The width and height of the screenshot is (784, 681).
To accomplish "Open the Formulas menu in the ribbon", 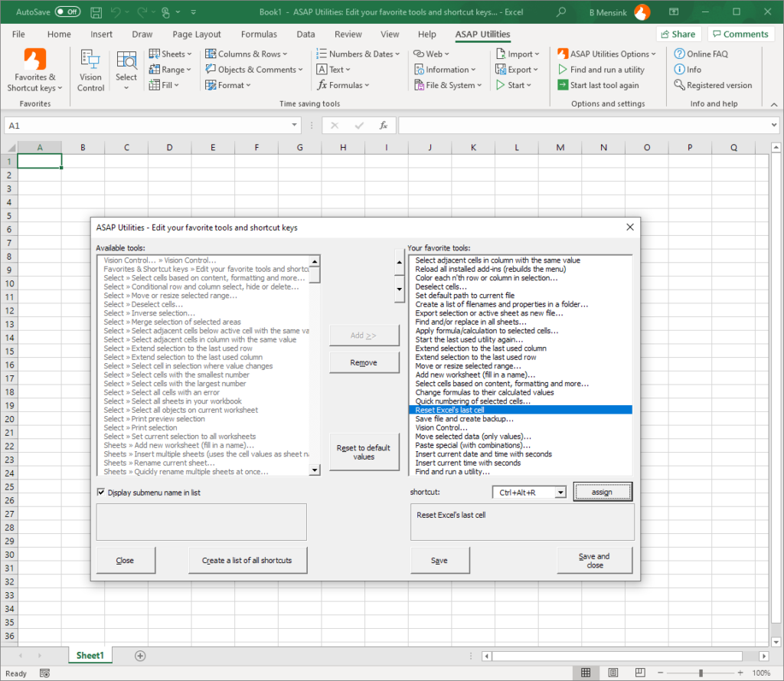I will click(x=344, y=85).
